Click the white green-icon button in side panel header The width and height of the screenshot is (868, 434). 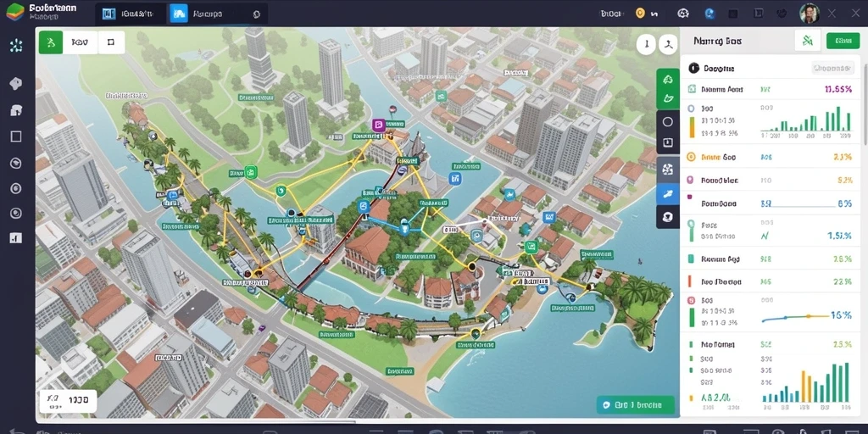808,41
